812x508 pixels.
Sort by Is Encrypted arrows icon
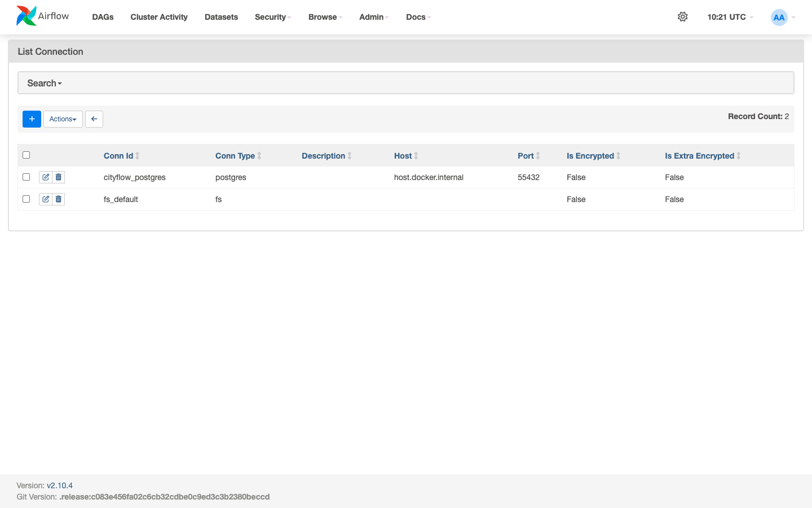click(x=619, y=156)
